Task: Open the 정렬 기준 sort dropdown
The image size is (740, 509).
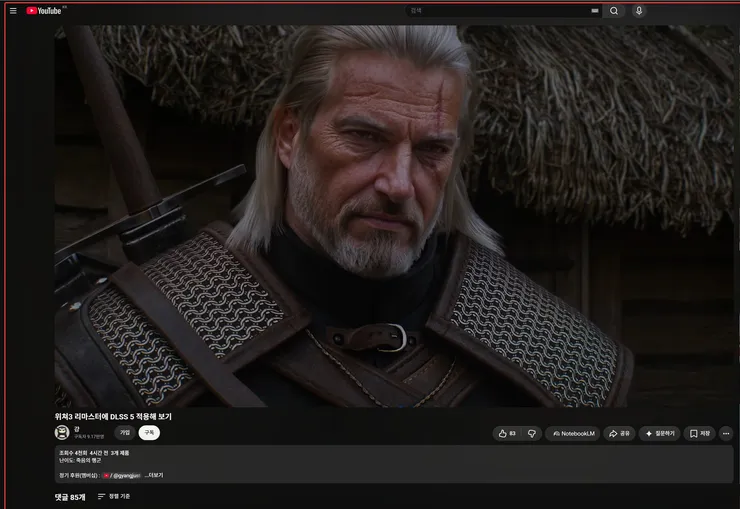Action: [114, 496]
